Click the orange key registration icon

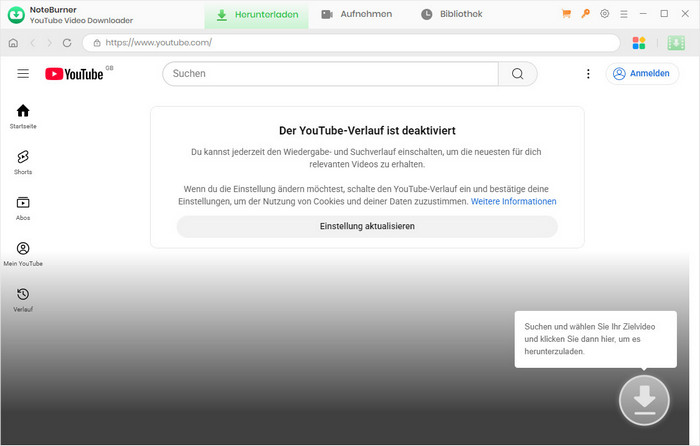[585, 14]
